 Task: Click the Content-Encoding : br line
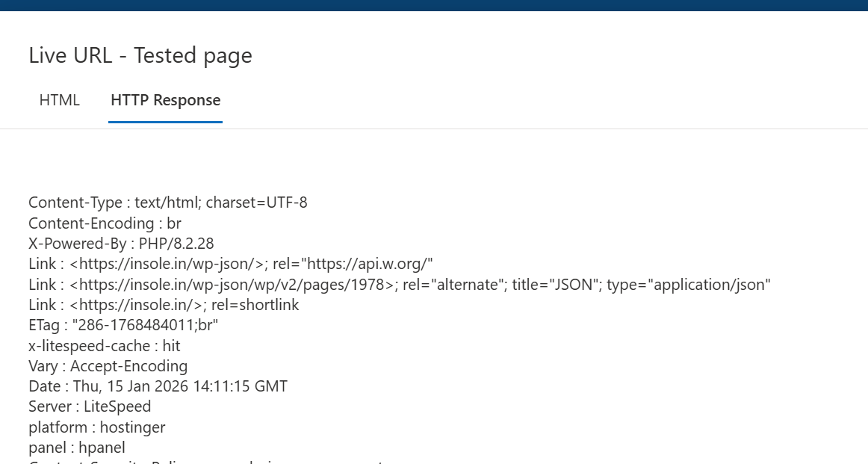(x=105, y=223)
